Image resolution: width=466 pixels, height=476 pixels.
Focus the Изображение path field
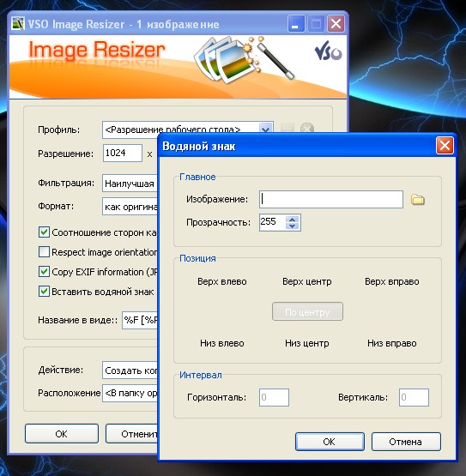331,200
